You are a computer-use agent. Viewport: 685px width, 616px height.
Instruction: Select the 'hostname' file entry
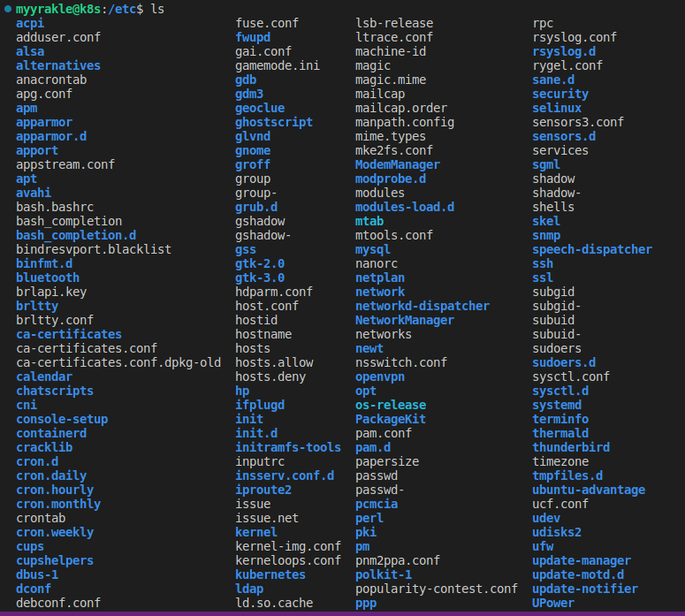[x=263, y=334]
